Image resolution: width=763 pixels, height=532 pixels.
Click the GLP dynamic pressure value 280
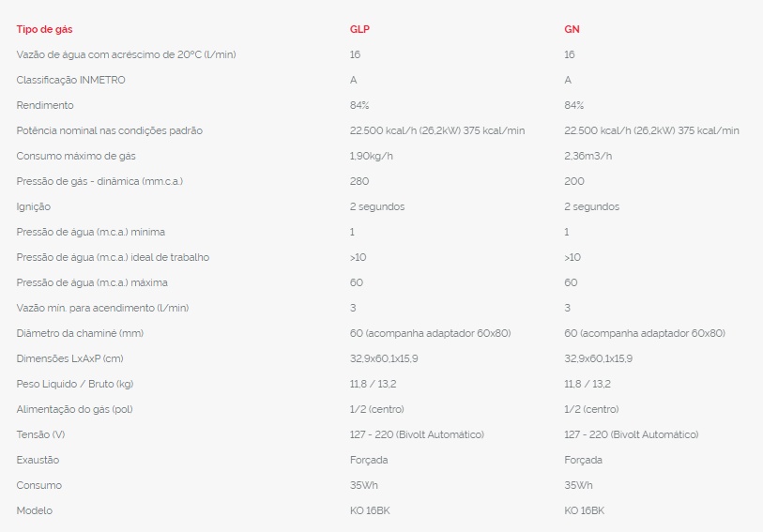tap(359, 181)
